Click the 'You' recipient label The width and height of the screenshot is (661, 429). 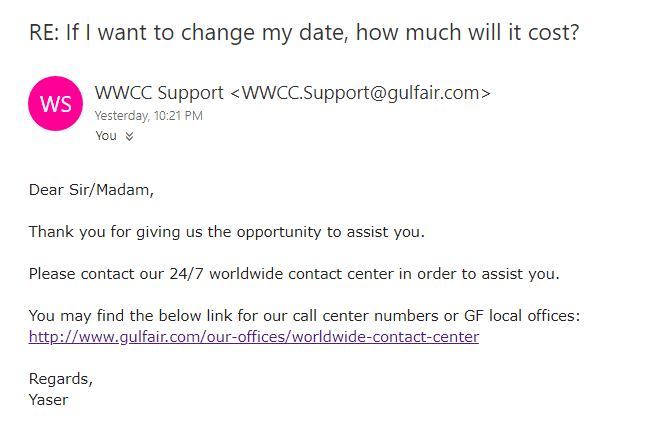tap(106, 136)
